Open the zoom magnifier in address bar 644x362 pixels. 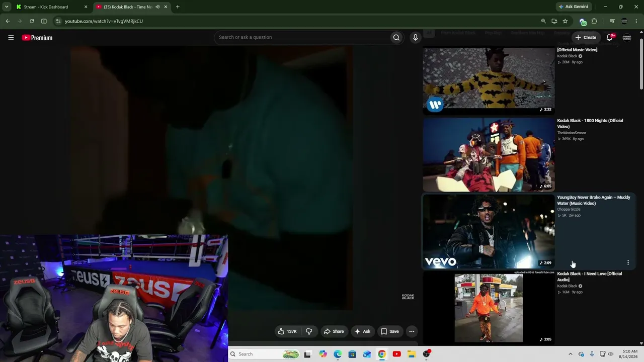tap(543, 21)
